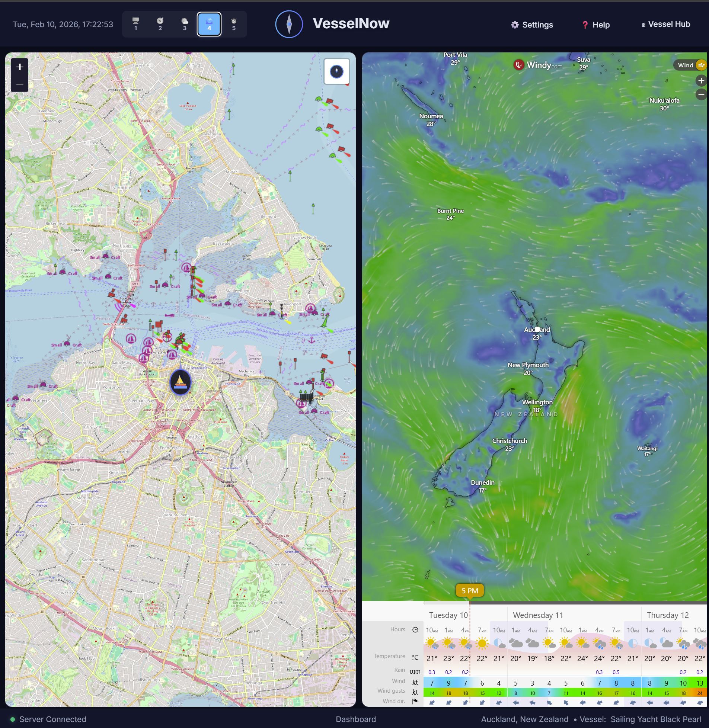Viewport: 709px width, 728px height.
Task: Zoom in on the Auckland chart map
Action: pos(20,67)
